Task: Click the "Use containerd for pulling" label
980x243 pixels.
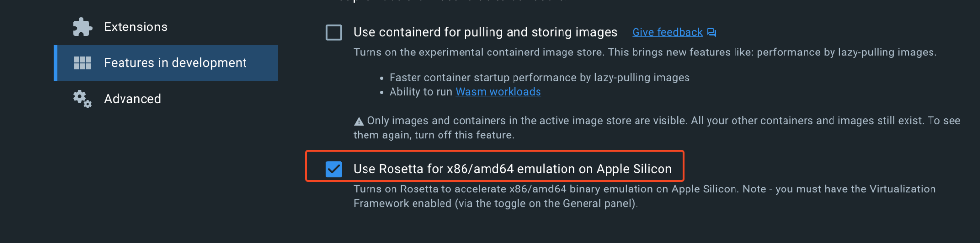Action: coord(485,32)
